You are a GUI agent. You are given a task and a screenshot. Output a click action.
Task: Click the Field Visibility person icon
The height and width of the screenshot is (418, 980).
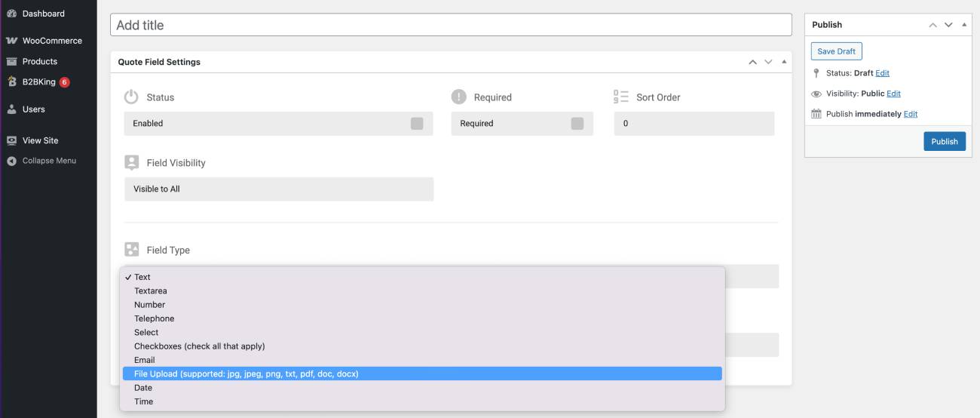[132, 162]
